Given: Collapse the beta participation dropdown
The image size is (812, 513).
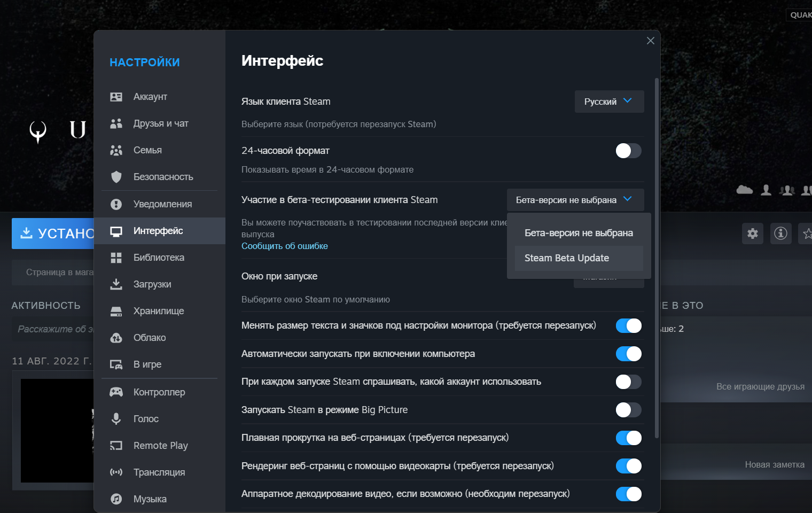Looking at the screenshot, I should point(575,200).
